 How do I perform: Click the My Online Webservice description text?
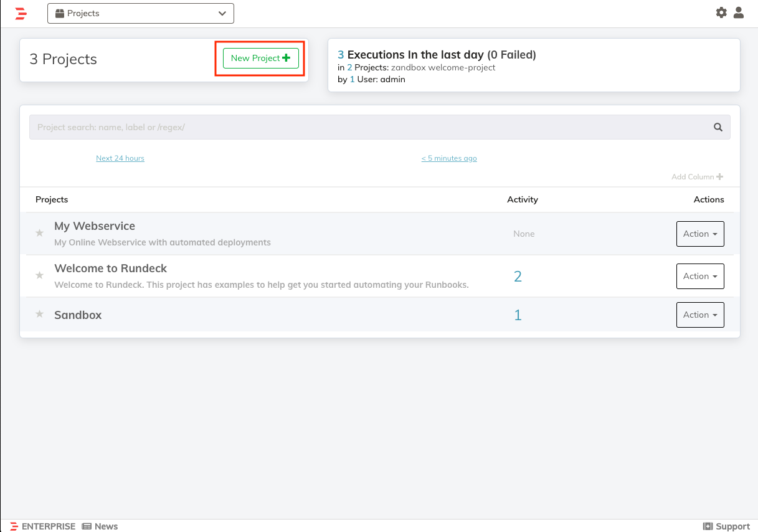coord(163,242)
